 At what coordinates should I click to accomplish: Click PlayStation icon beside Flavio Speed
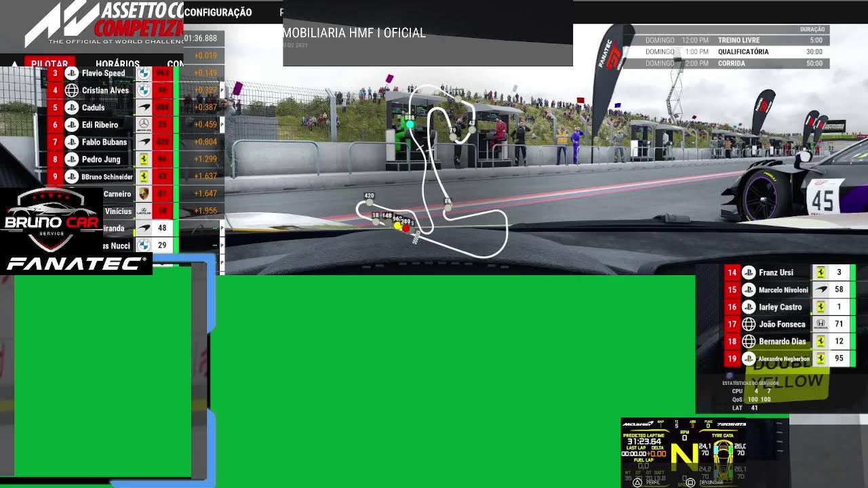click(71, 73)
